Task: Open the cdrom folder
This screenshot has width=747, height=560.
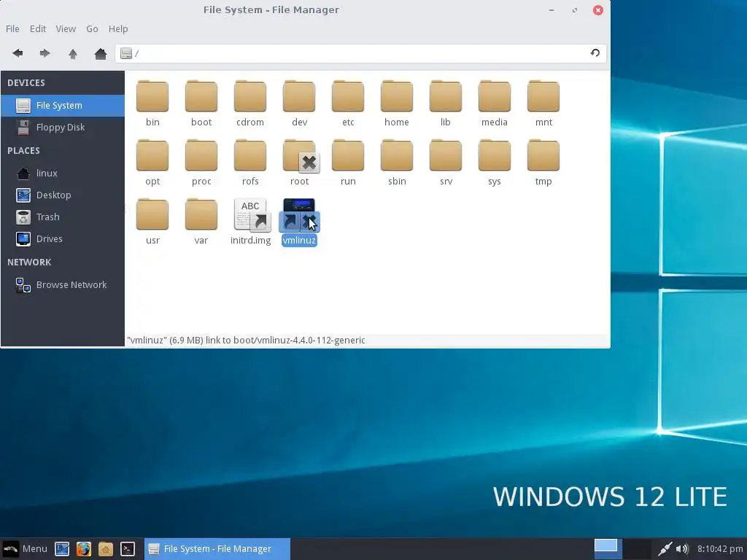Action: coord(250,104)
